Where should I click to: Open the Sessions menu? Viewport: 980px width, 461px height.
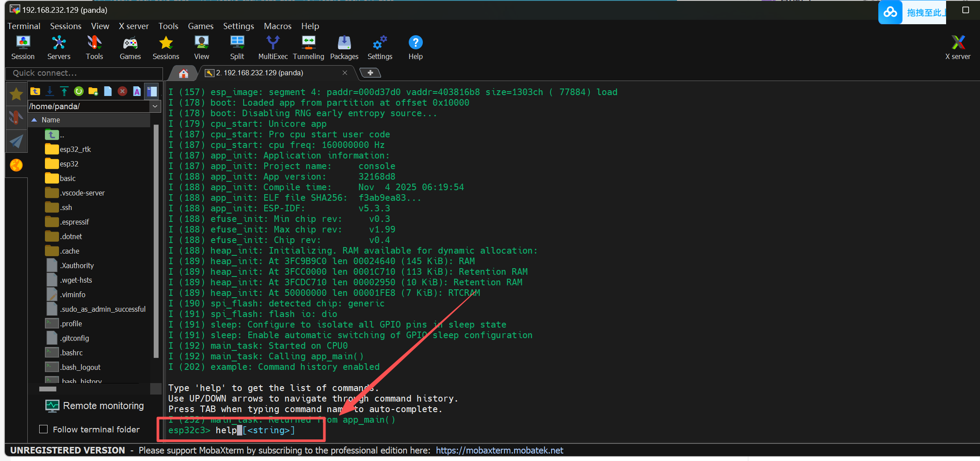[66, 26]
